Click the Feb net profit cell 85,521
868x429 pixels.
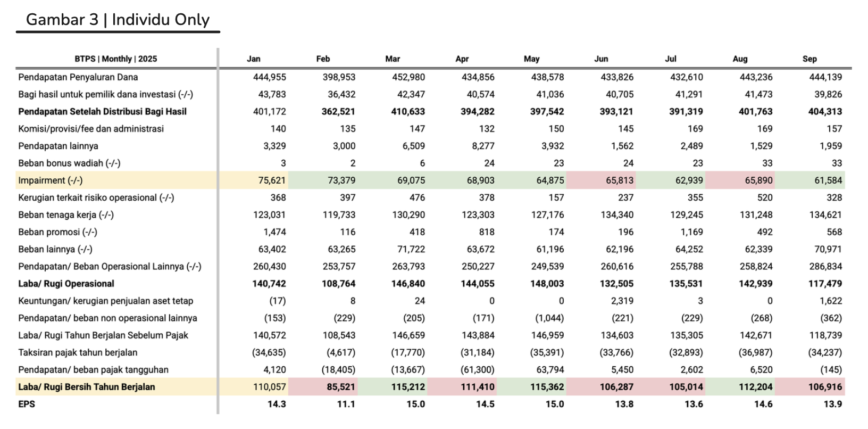[341, 387]
